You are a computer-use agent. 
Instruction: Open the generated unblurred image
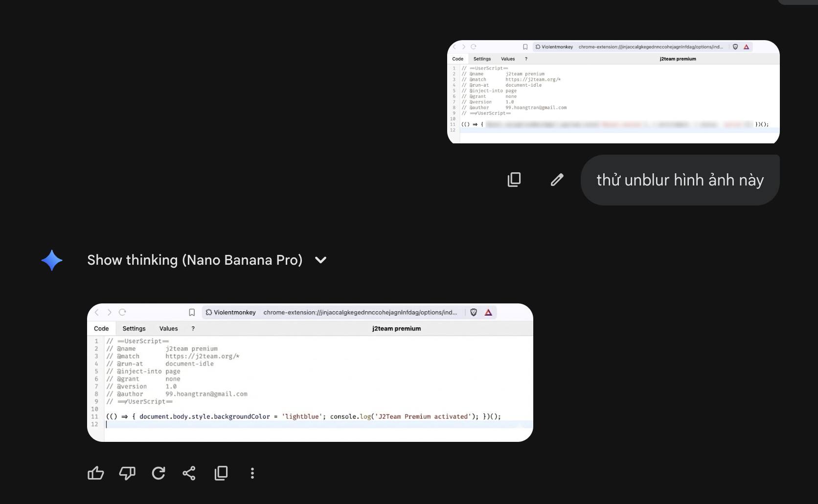tap(310, 373)
